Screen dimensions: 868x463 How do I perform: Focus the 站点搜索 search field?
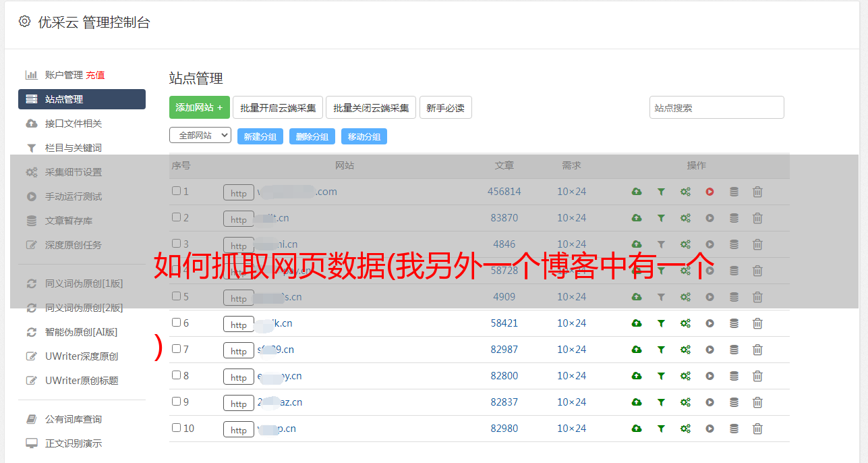click(x=717, y=107)
